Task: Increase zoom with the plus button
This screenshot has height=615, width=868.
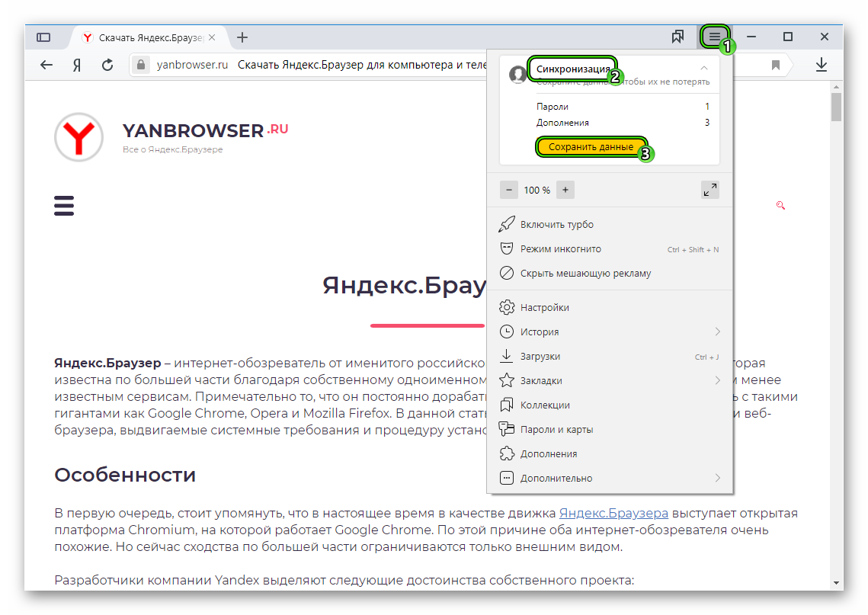Action: pyautogui.click(x=565, y=190)
